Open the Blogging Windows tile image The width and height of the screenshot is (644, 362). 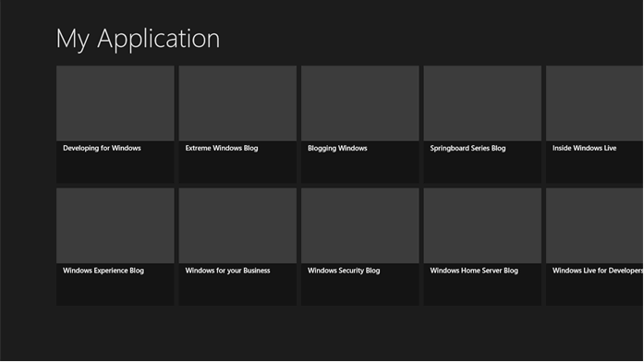[x=359, y=103]
